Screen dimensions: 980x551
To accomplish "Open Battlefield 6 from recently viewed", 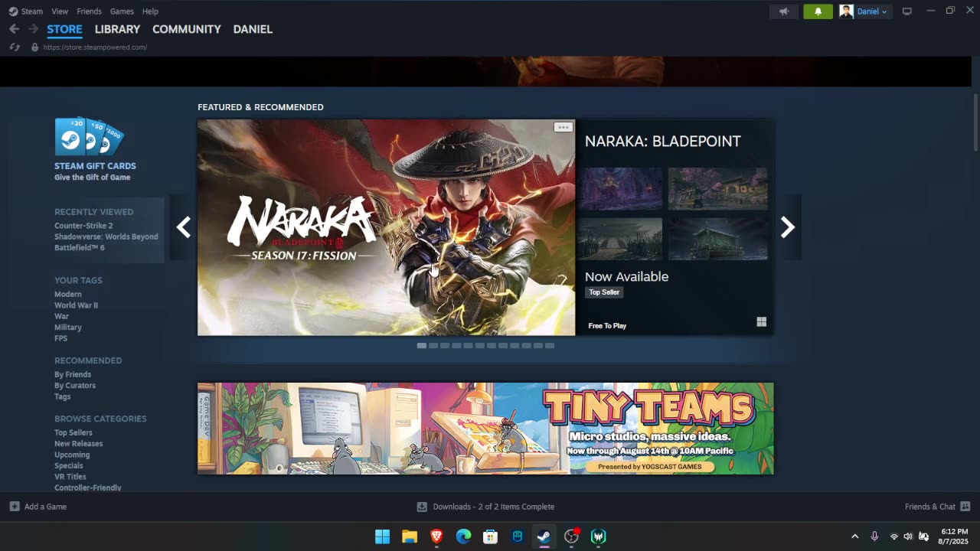I will click(x=80, y=248).
